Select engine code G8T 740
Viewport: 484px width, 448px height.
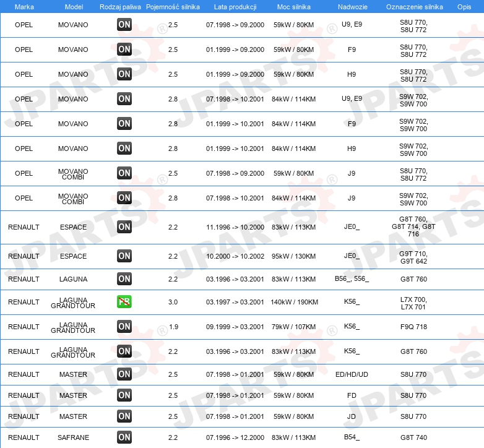(x=413, y=437)
